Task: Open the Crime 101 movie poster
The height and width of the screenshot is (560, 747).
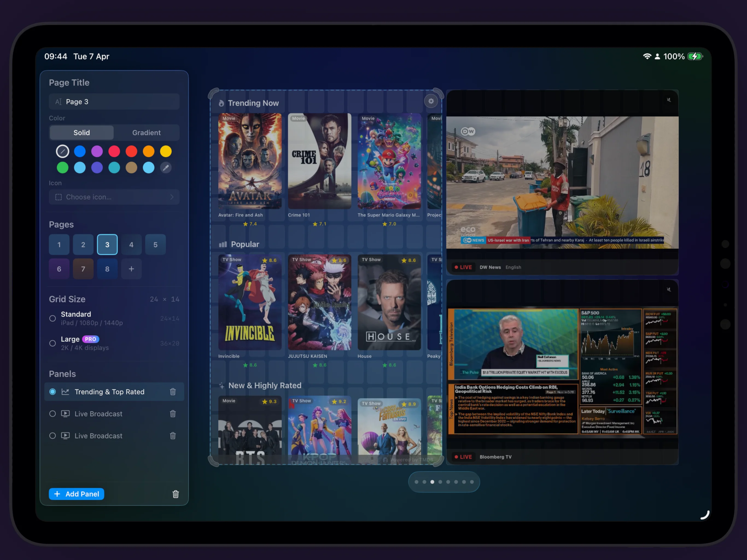Action: pos(319,161)
